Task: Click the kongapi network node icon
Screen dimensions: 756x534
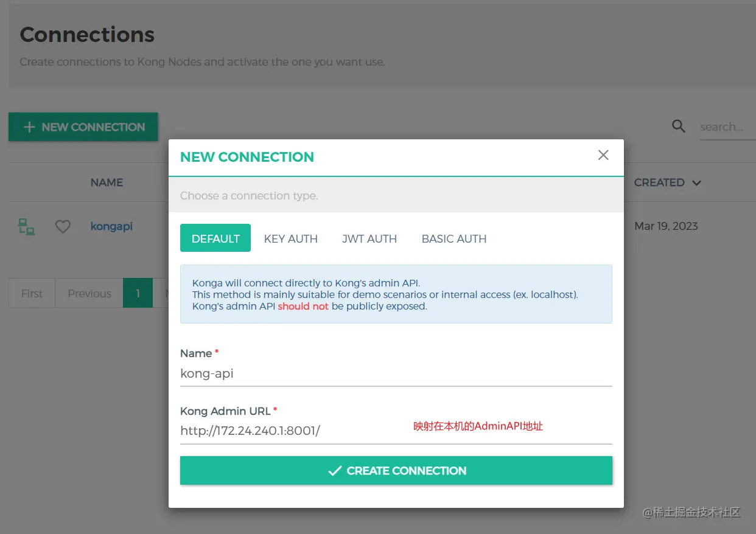Action: pos(26,227)
